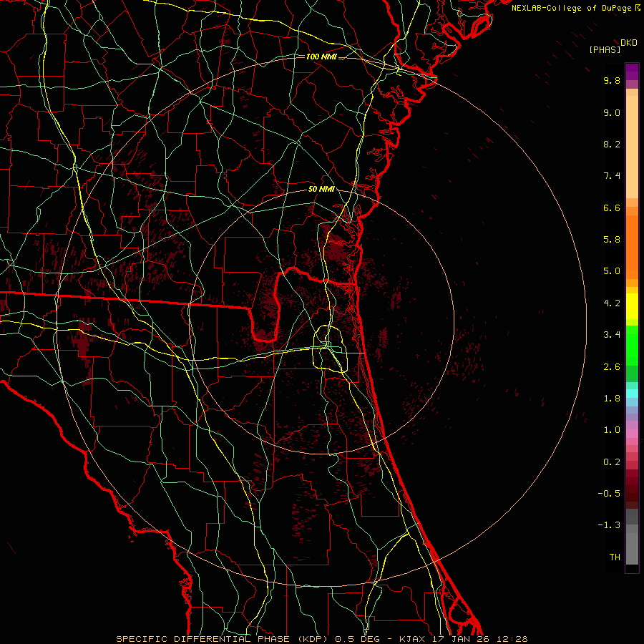Click the 12:28 timestamp in the caption
The image size is (644, 644).
click(512, 639)
